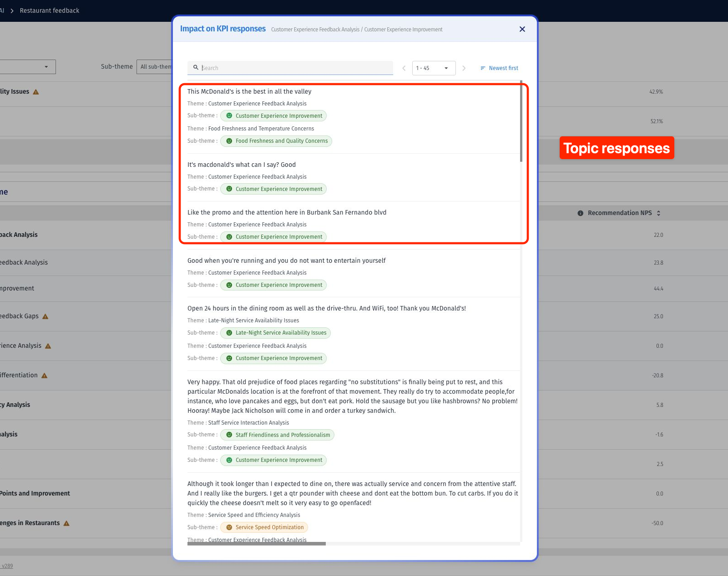
Task: Click the 44.4 NPS value in background table
Action: click(658, 289)
